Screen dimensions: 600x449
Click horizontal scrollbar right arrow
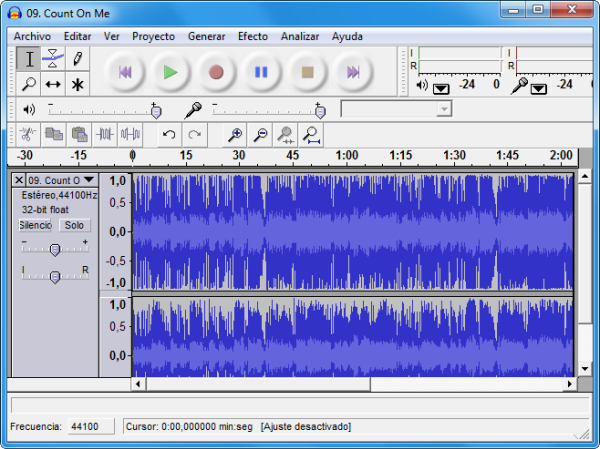tap(570, 384)
